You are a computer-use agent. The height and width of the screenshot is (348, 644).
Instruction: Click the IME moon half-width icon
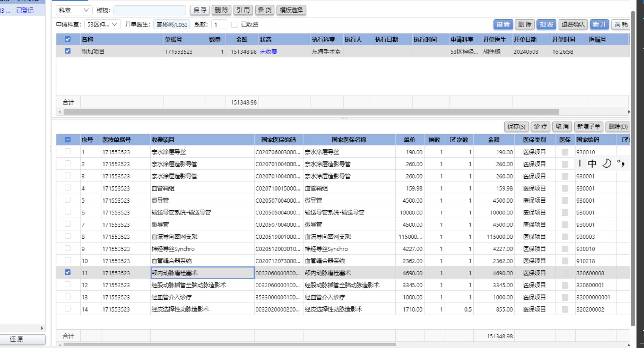coord(607,163)
